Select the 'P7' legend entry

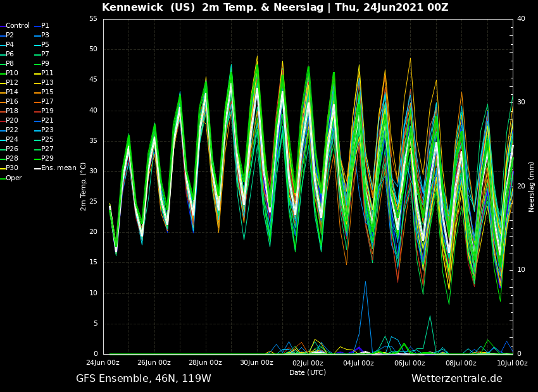tap(42, 54)
